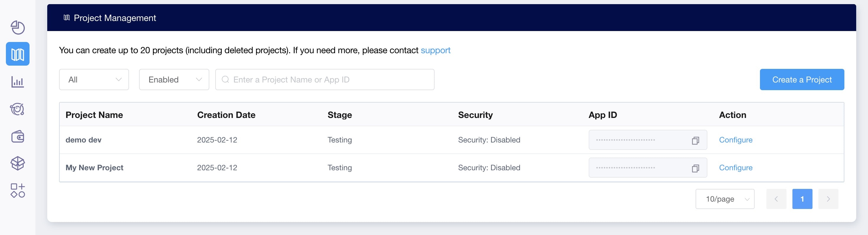868x235 pixels.
Task: Click the analytics planet sidebar icon
Action: click(x=17, y=109)
